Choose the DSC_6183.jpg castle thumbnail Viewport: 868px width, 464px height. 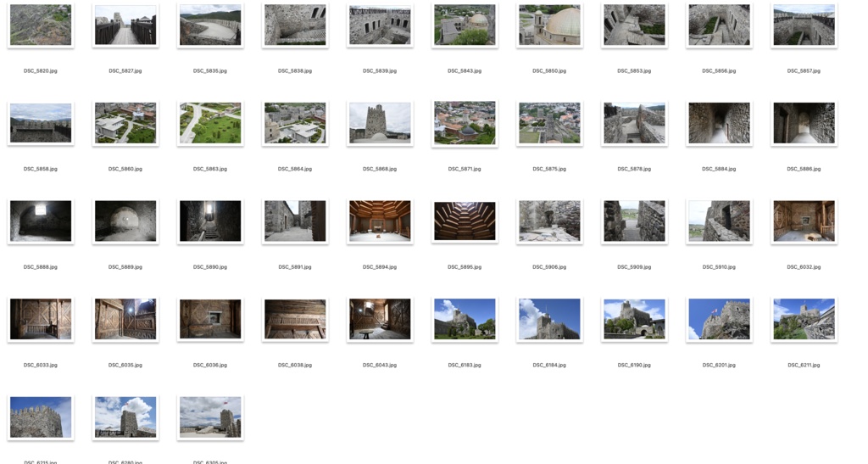[465, 319]
